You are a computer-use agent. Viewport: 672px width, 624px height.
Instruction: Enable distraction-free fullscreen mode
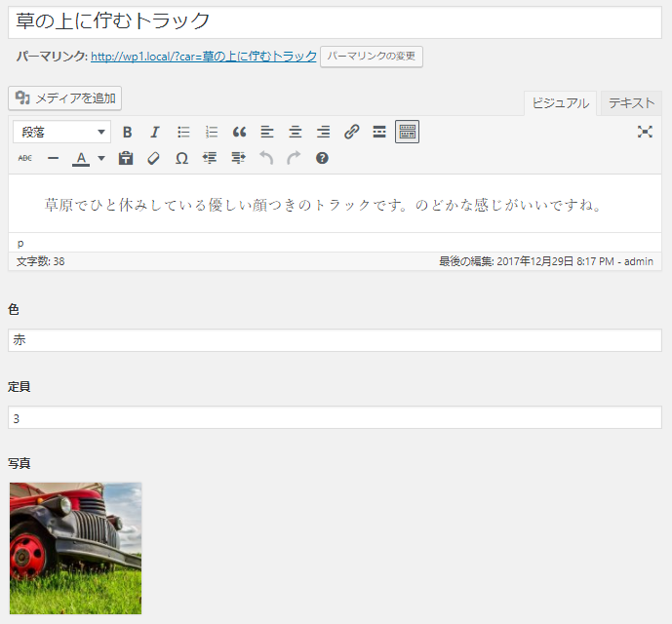645,132
